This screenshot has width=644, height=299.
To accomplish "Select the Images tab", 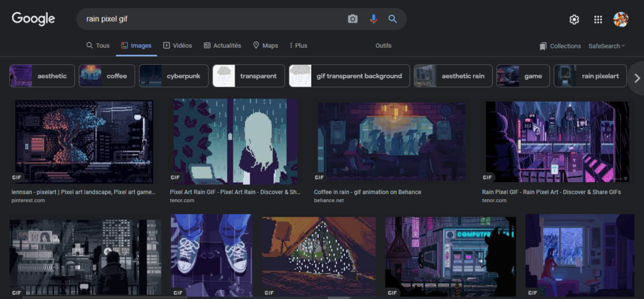I will point(136,45).
